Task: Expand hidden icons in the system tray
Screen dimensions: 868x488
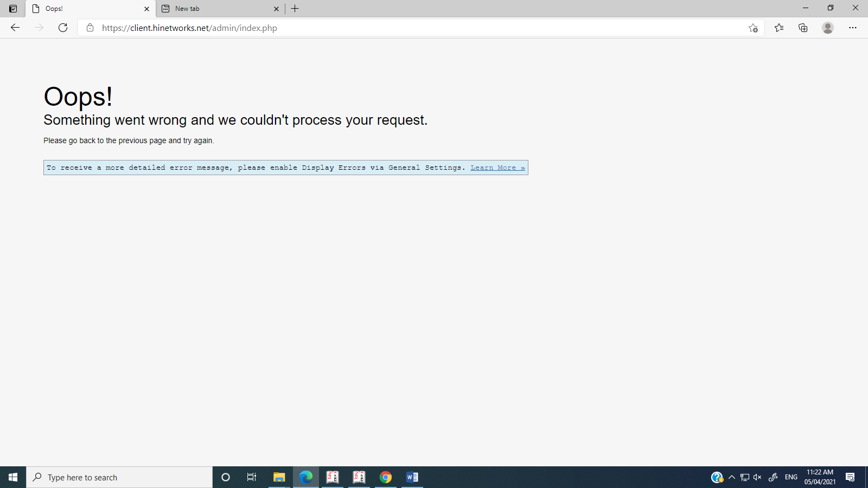Action: [x=732, y=477]
